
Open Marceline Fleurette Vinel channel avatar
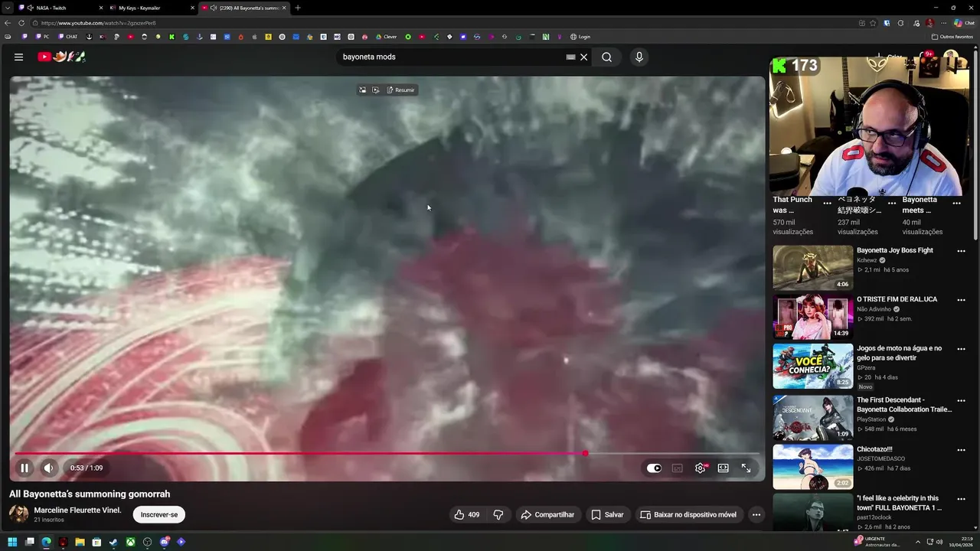click(x=19, y=514)
